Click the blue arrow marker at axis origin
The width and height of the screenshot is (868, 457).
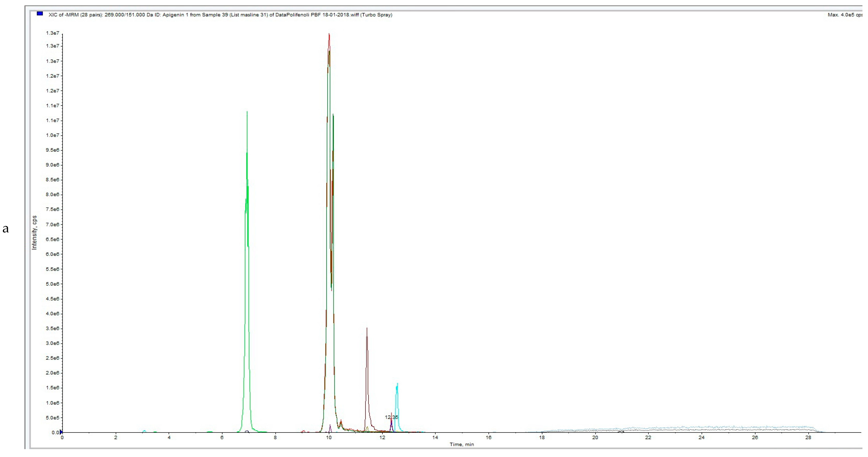[x=61, y=432]
